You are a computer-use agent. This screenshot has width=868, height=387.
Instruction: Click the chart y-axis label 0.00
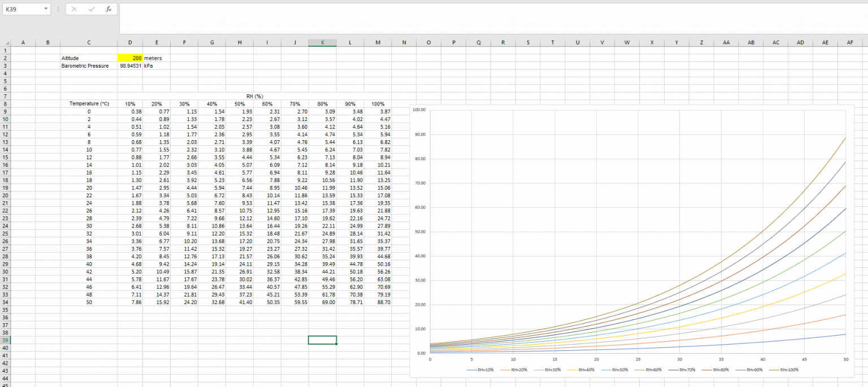[x=421, y=353]
